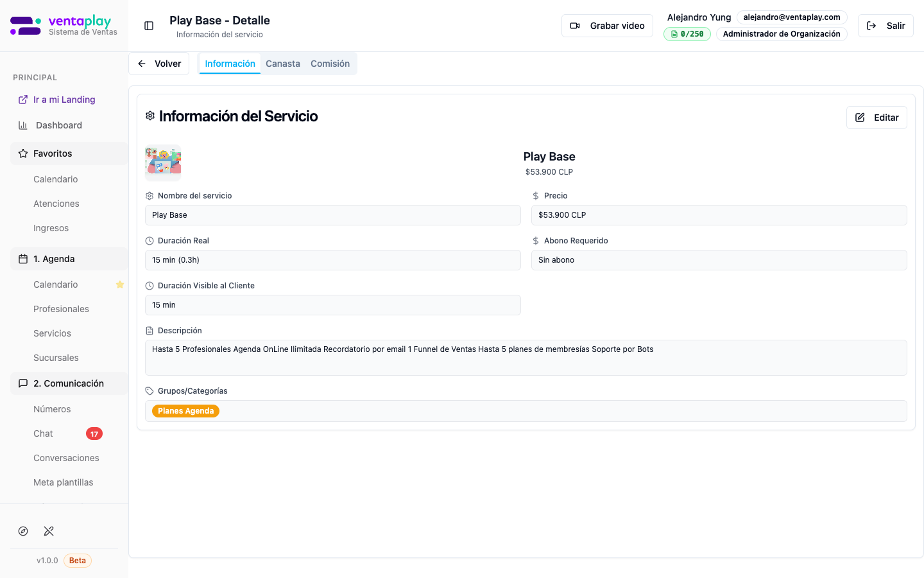Open the compass icon at sidebar bottom
Screen dimensions: 924x578
pyautogui.click(x=23, y=531)
